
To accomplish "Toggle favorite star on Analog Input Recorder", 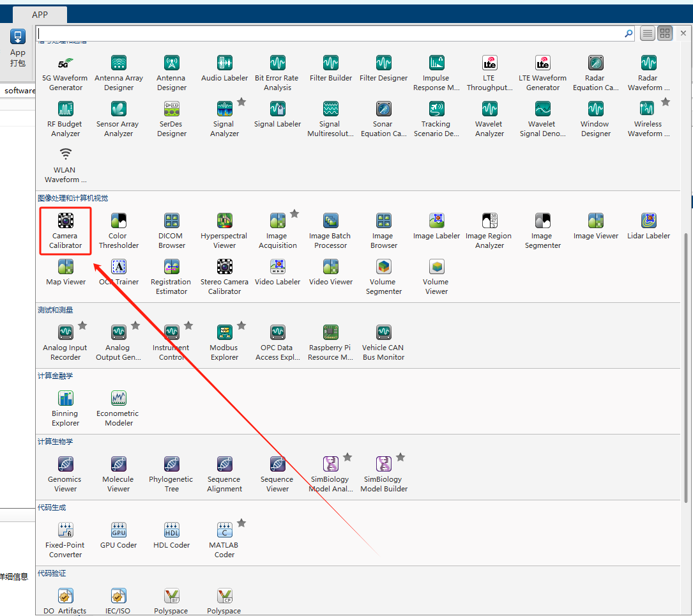I will pyautogui.click(x=82, y=326).
